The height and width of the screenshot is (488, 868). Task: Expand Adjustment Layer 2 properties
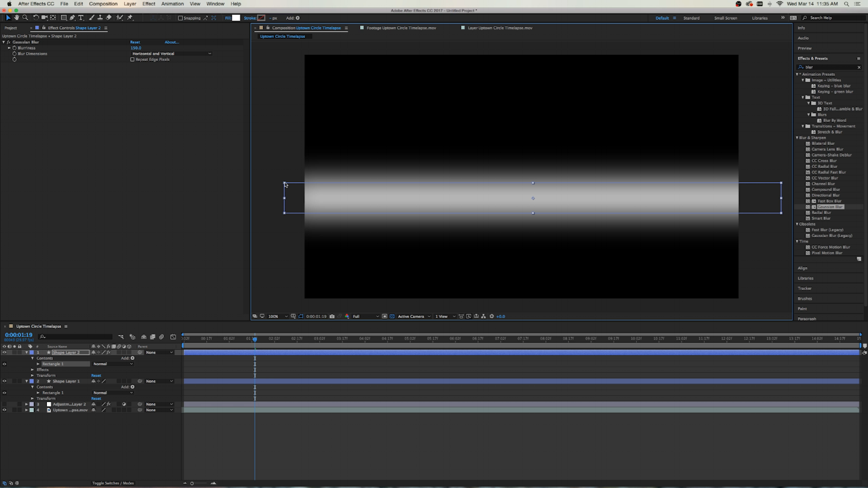click(x=26, y=404)
